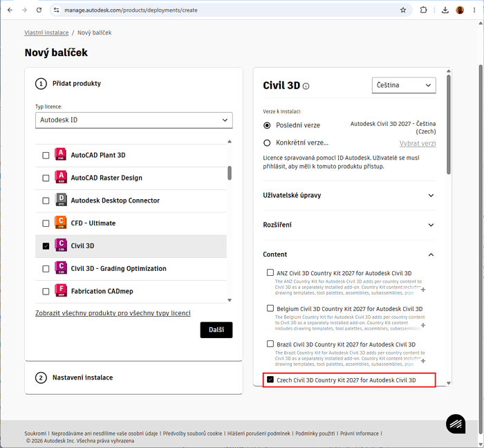Open browser downloads icon
The width and height of the screenshot is (484, 448).
click(445, 10)
